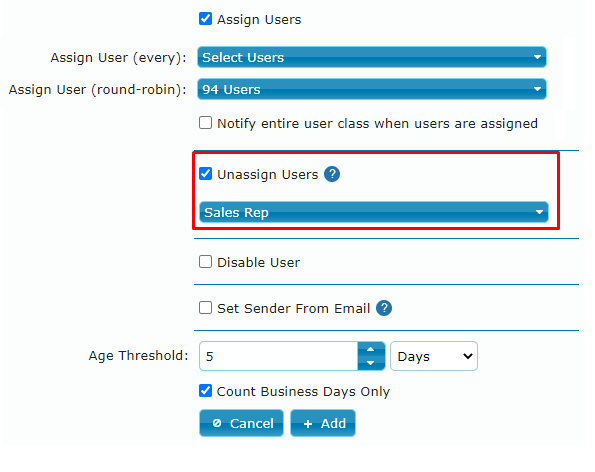Uncheck the Assign Users checkbox
595x472 pixels.
(205, 19)
